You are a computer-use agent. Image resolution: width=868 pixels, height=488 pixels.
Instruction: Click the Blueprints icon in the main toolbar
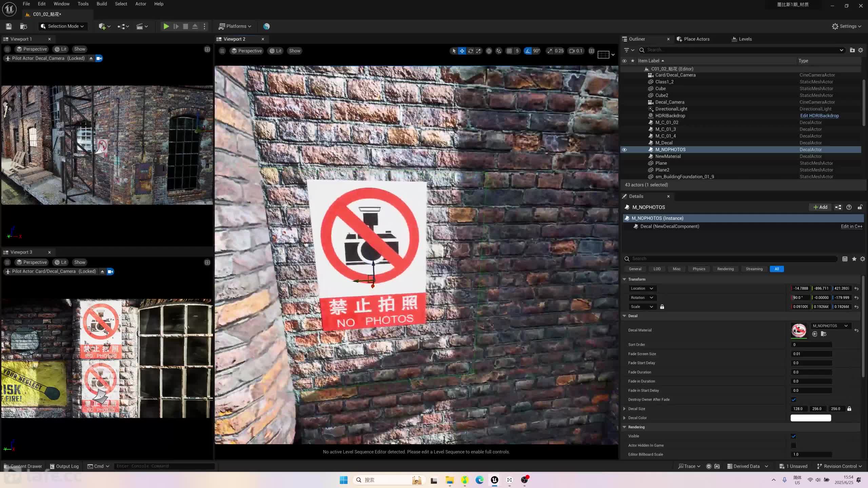pos(123,26)
